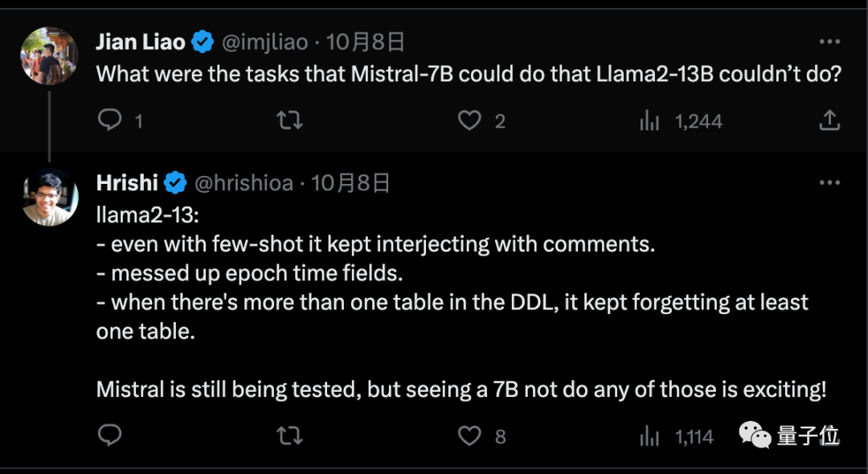Image resolution: width=868 pixels, height=474 pixels.
Task: Click the 10月8日 timestamp on Hrishi's tweet
Action: [x=351, y=182]
